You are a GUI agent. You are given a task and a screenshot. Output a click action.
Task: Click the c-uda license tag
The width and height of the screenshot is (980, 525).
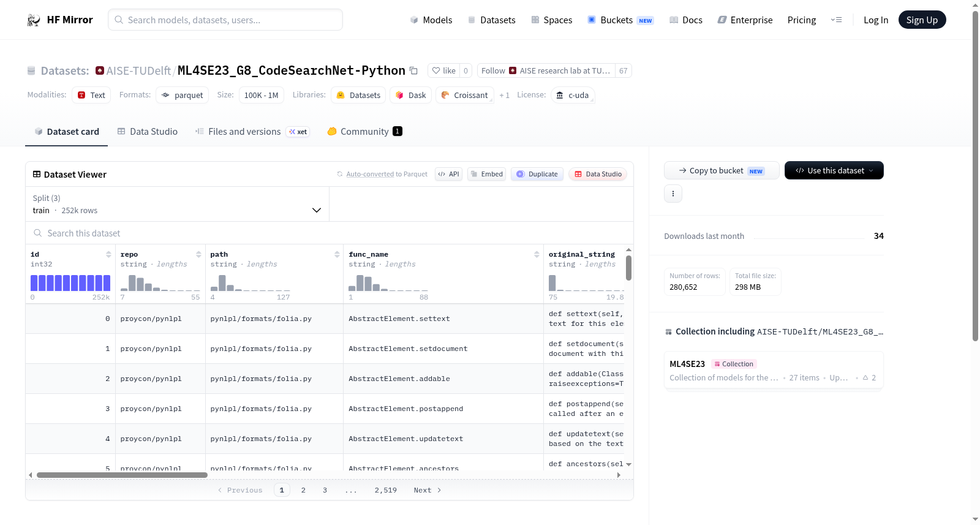click(573, 95)
